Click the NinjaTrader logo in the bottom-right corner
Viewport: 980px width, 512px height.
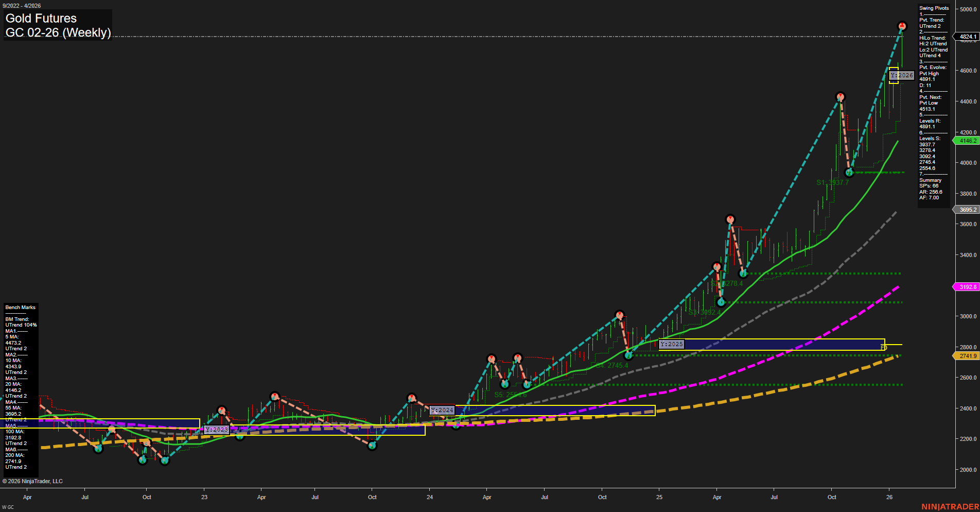[x=953, y=506]
